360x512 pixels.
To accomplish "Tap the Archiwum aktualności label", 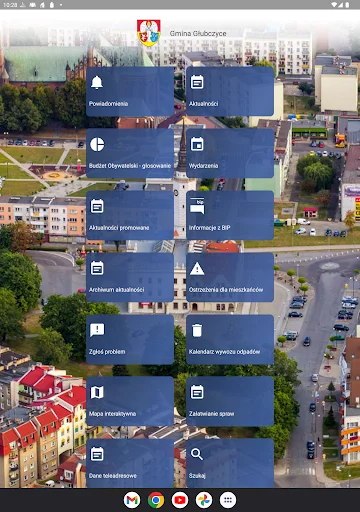I will click(x=117, y=290).
